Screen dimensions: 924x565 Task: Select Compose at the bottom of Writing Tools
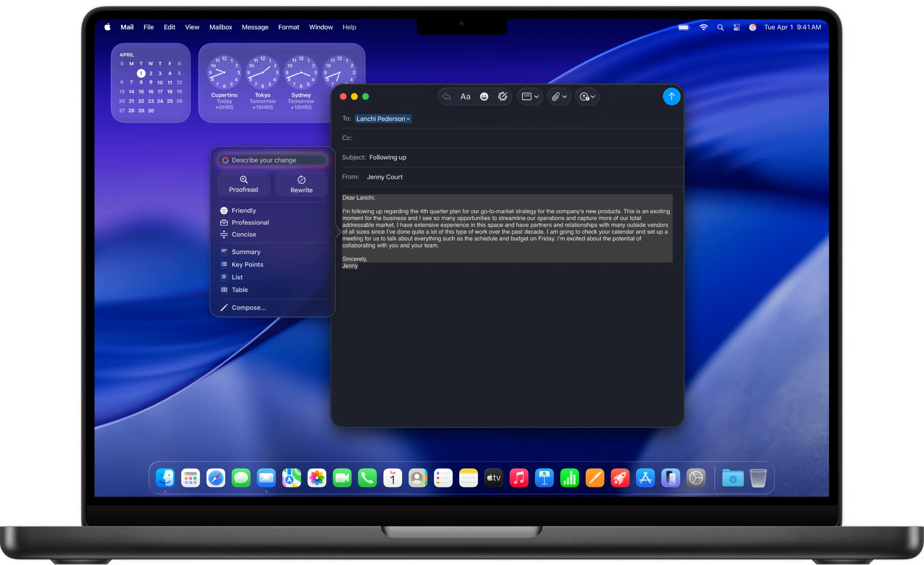coord(248,307)
